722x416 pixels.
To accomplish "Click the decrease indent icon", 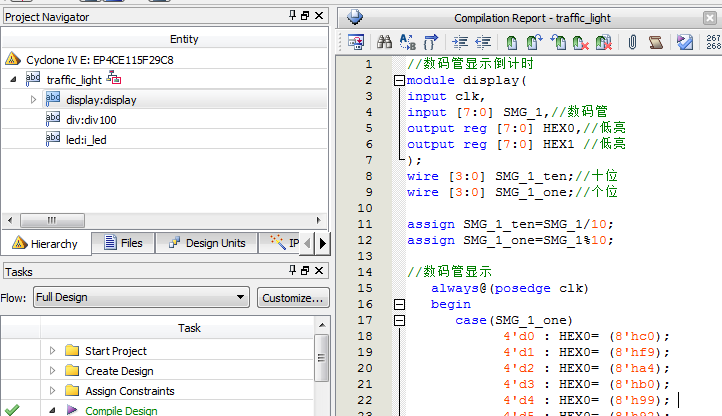I will (484, 42).
